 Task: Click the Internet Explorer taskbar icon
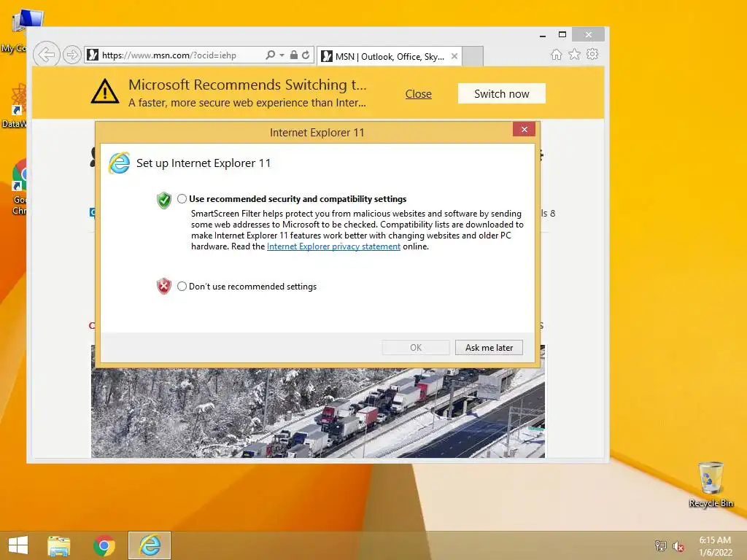click(x=150, y=545)
